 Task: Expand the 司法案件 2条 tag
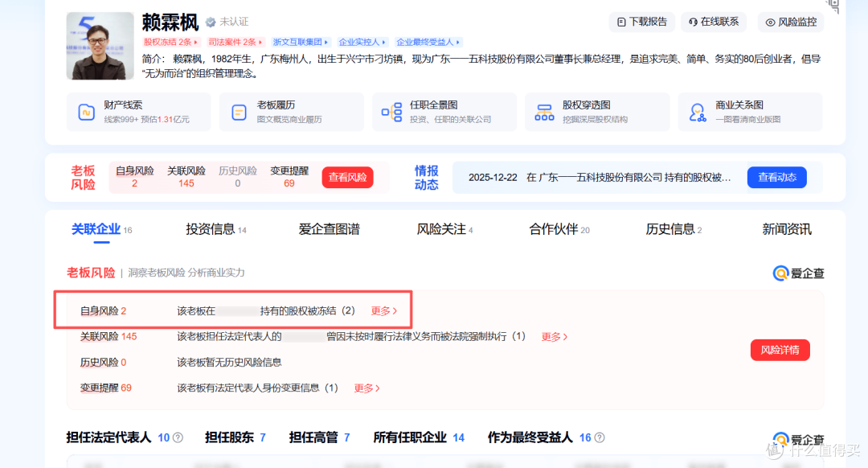click(235, 42)
